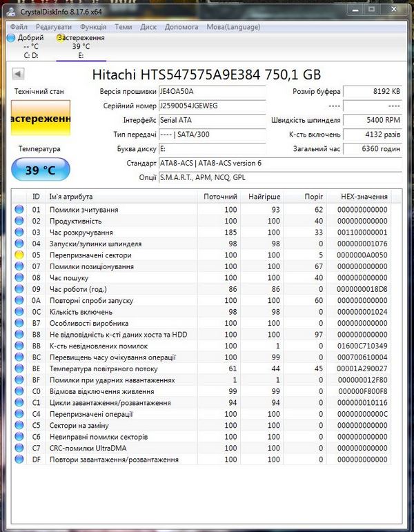Viewport: 414px width, 532px height.
Task: Click the yellow warning orb for attribute 05
Action: point(19,255)
